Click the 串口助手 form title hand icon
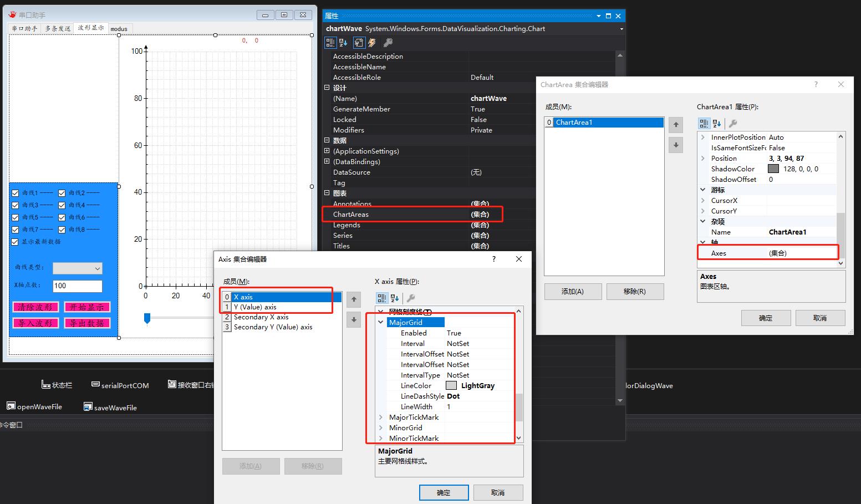 (x=12, y=15)
